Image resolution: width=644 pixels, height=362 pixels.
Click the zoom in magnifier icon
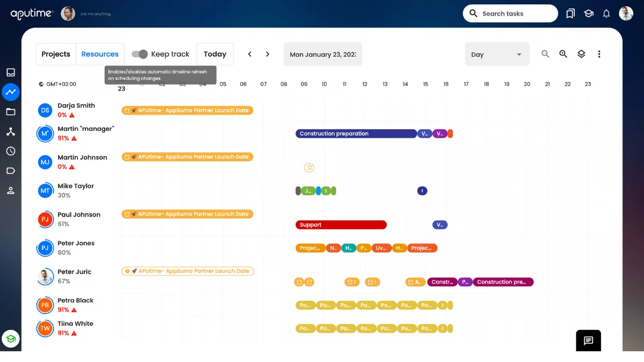click(563, 54)
